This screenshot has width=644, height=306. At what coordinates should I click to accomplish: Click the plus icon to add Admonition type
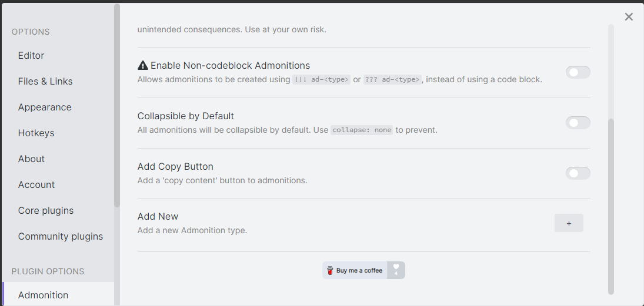pyautogui.click(x=569, y=223)
